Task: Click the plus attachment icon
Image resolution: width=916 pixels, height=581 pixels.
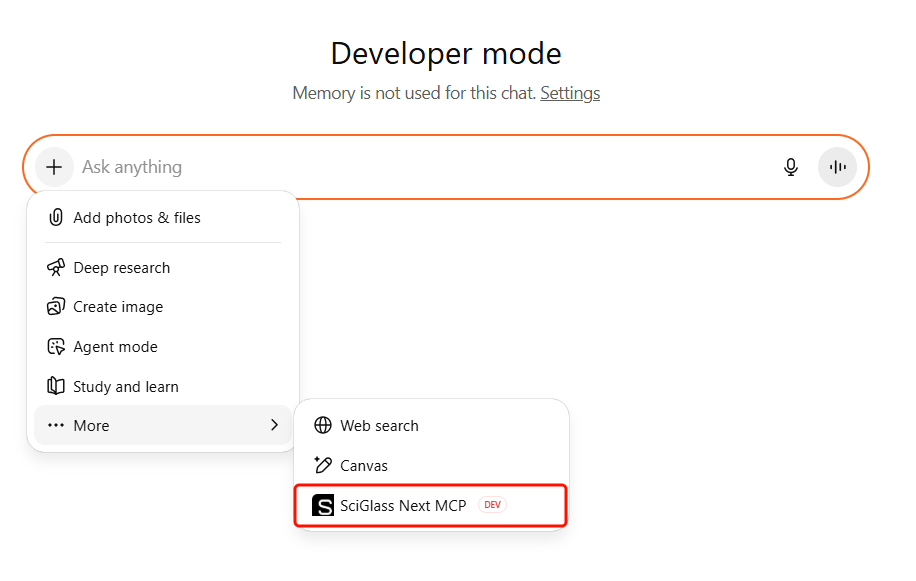Action: tap(54, 167)
